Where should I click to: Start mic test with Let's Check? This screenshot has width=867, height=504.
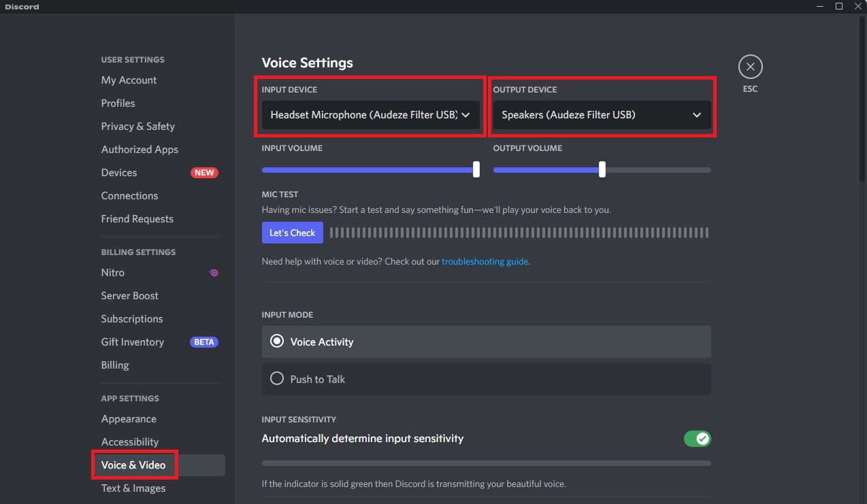[293, 233]
